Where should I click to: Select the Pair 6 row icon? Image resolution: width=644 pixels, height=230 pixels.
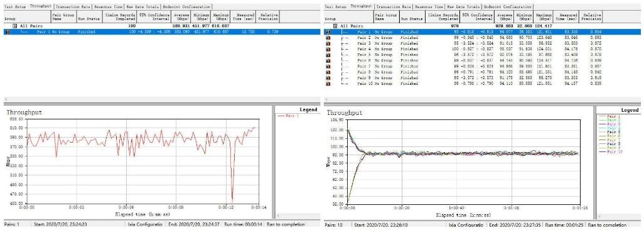pyautogui.click(x=328, y=60)
